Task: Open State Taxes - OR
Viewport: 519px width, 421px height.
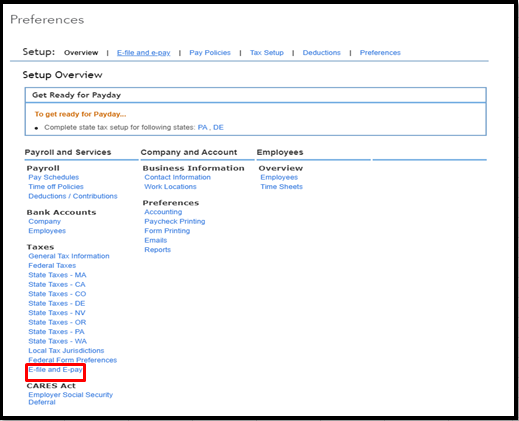Action: coord(57,322)
